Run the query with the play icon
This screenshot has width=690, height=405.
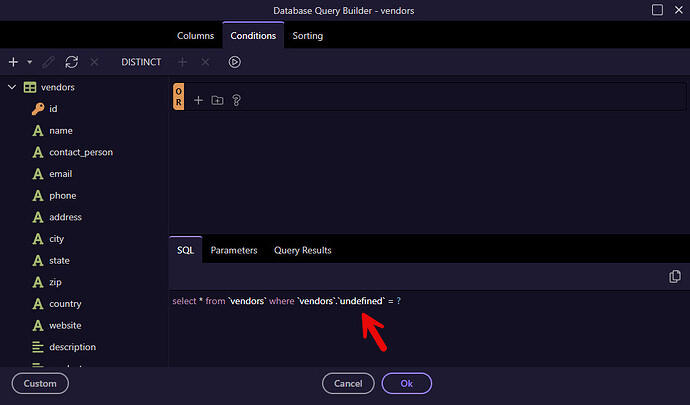coord(235,62)
